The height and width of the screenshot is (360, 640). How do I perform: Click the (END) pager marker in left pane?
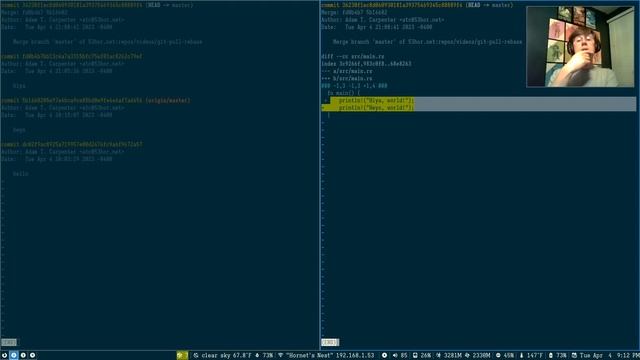(x=9, y=342)
